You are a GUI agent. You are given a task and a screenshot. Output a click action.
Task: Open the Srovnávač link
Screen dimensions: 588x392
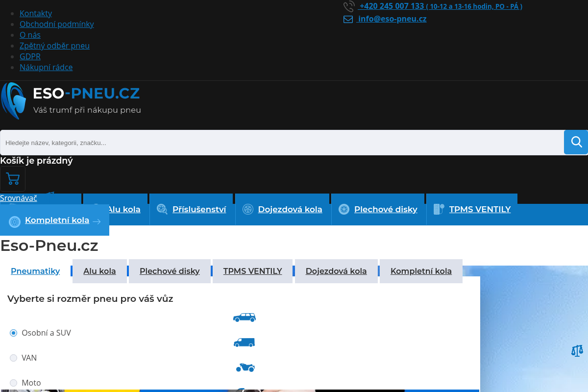(19, 198)
